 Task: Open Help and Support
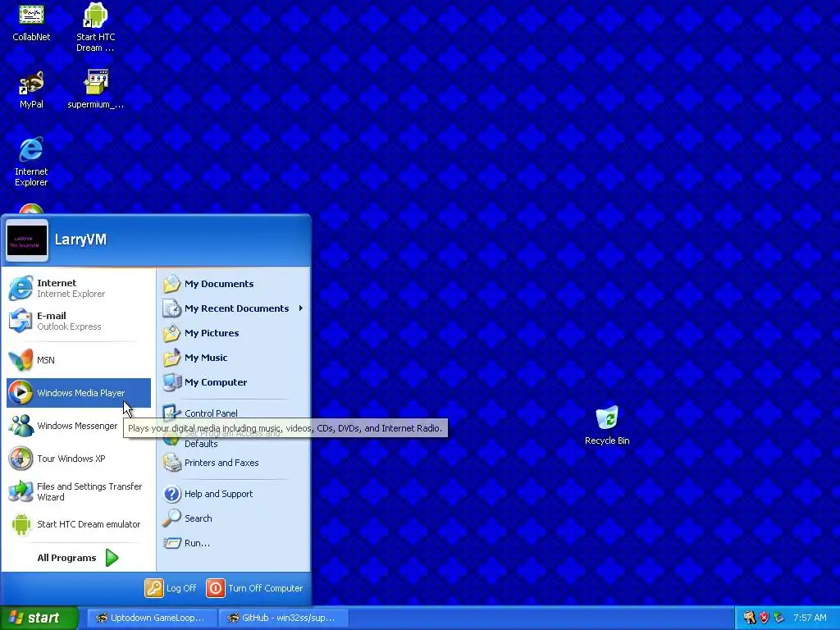coord(234,494)
